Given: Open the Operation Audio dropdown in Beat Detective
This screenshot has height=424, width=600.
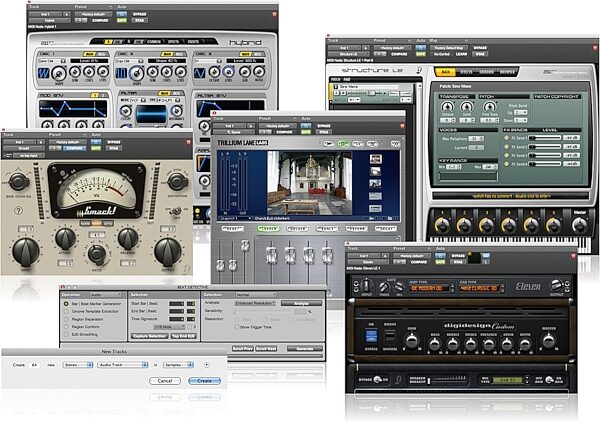Looking at the screenshot, I should pyautogui.click(x=105, y=295).
